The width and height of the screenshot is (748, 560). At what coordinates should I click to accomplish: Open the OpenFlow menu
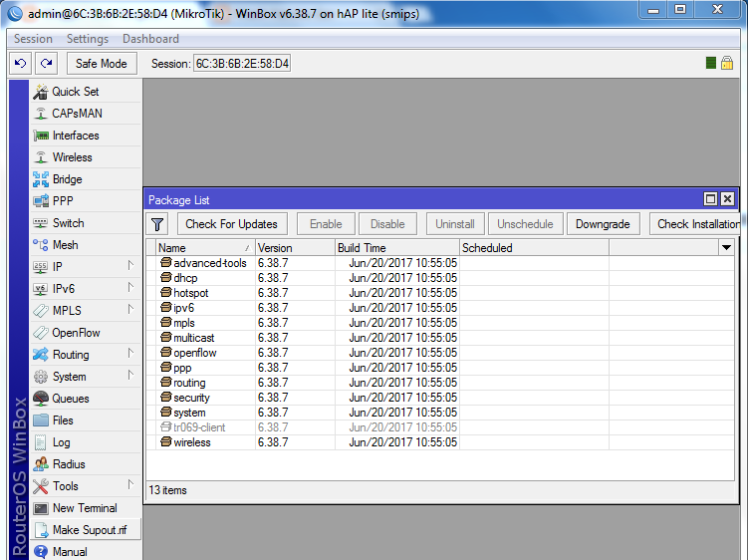(86, 333)
